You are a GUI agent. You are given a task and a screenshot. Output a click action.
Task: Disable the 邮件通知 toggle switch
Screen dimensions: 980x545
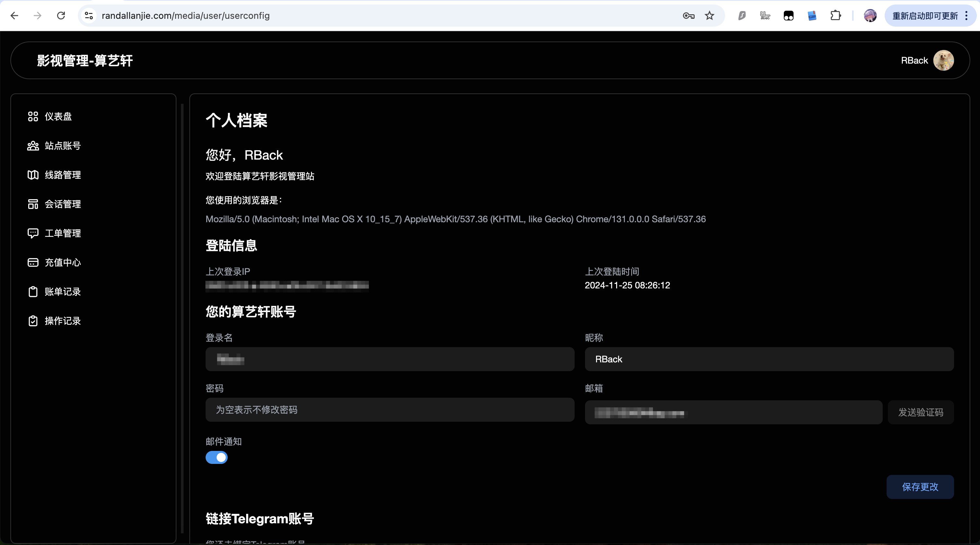pyautogui.click(x=217, y=457)
